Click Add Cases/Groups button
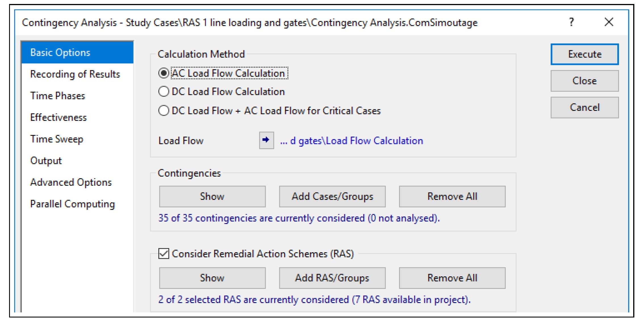Screen dimensions: 644x326 click(x=332, y=196)
